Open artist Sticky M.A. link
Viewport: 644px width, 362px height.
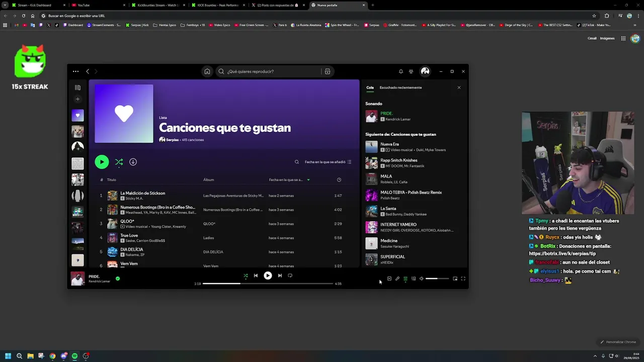(134, 199)
